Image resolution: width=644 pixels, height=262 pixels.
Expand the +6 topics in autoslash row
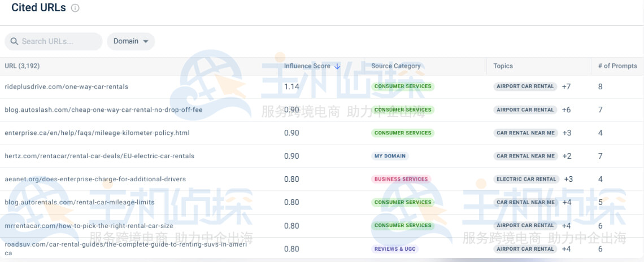(566, 110)
